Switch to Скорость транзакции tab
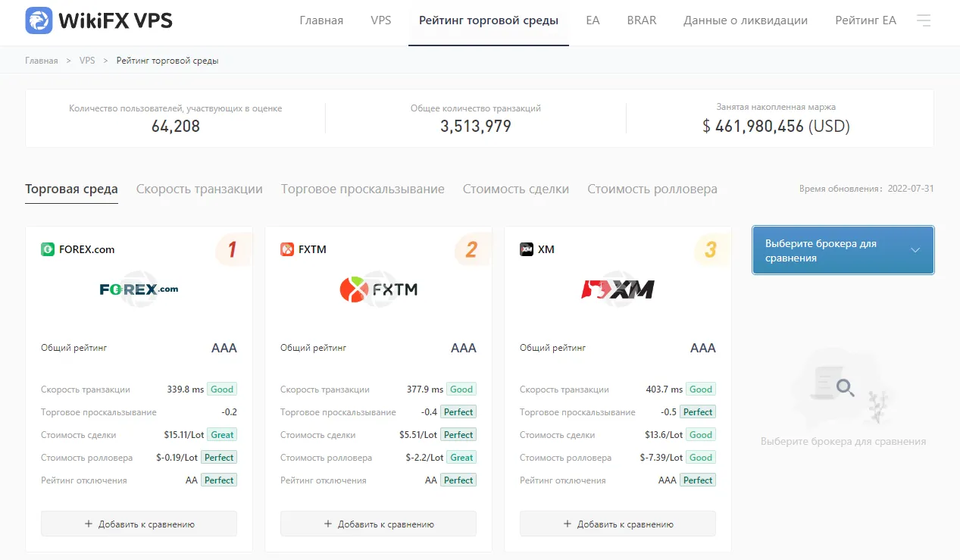Viewport: 960px width, 560px height. [x=199, y=189]
